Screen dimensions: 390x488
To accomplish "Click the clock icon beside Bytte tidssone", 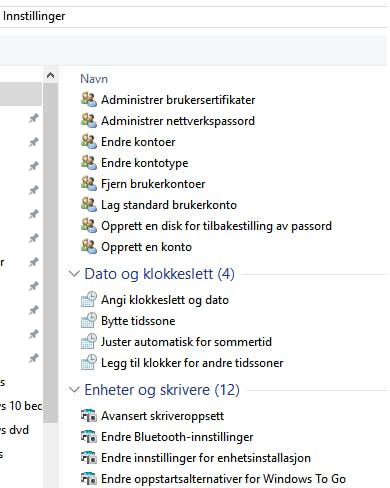I will [x=89, y=321].
